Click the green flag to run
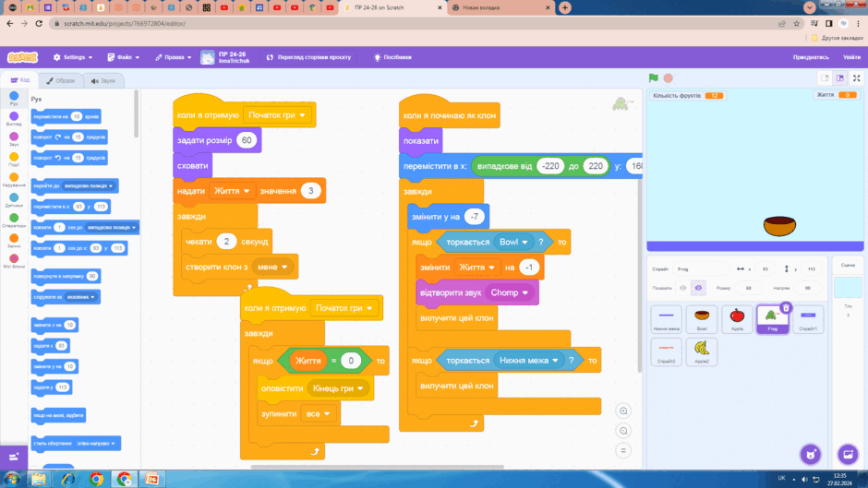The height and width of the screenshot is (488, 868). click(x=653, y=78)
